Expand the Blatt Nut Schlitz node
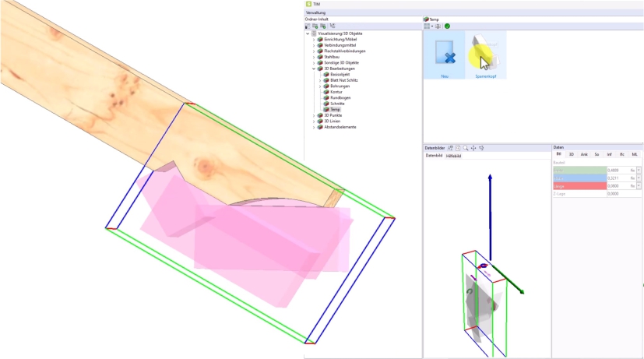Viewport: 644px width, 359px height. tap(320, 80)
